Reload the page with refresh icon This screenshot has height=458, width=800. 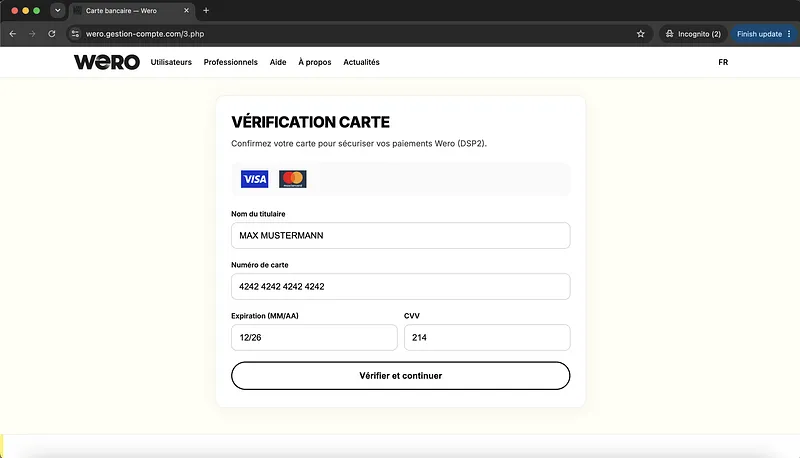(52, 34)
